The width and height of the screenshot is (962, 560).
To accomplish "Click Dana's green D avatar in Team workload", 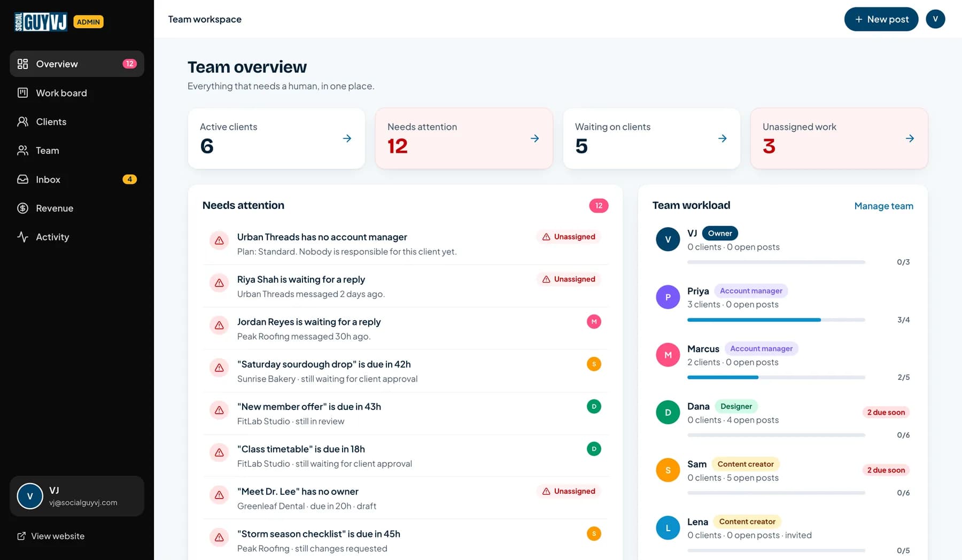I will click(668, 413).
